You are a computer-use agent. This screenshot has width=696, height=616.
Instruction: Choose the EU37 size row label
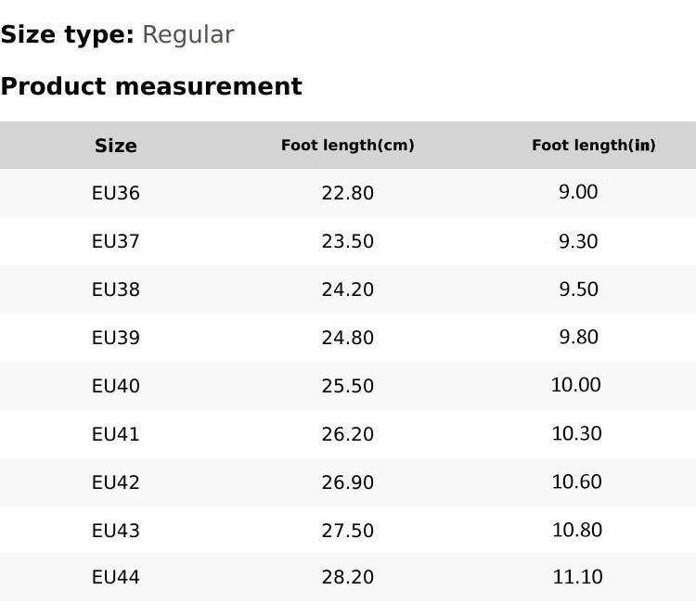point(116,241)
